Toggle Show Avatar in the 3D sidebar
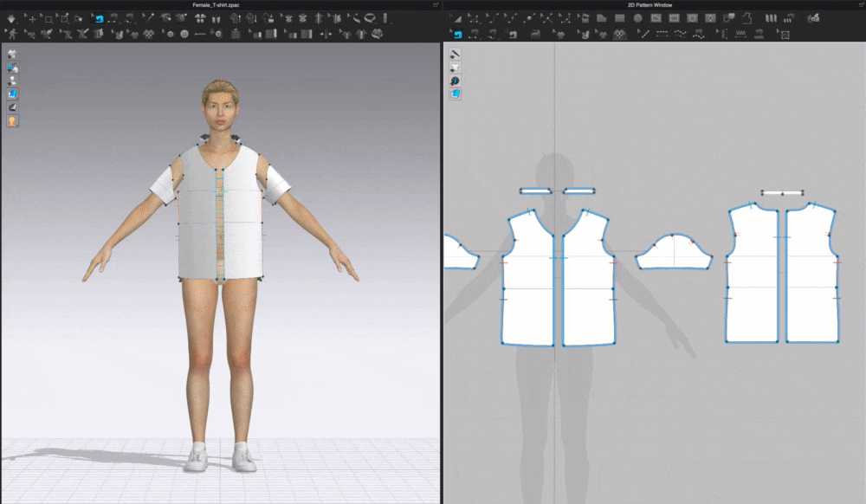 (x=11, y=79)
